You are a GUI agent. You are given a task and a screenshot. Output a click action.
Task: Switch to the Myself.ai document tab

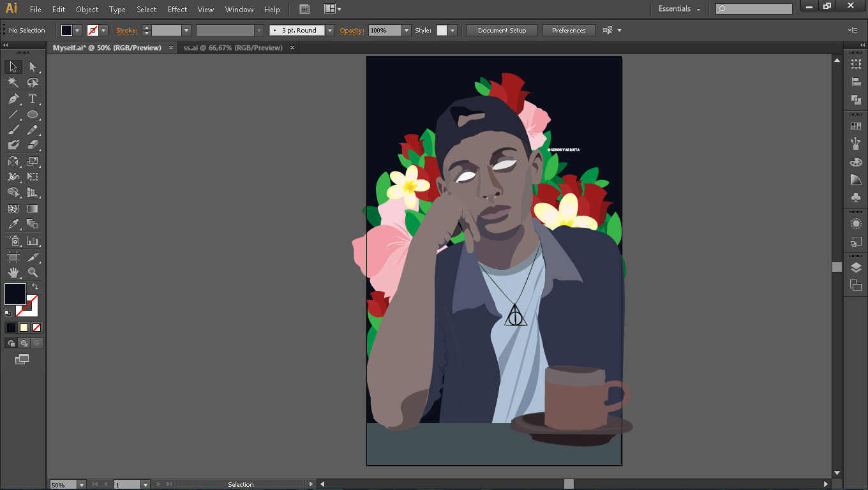[107, 48]
